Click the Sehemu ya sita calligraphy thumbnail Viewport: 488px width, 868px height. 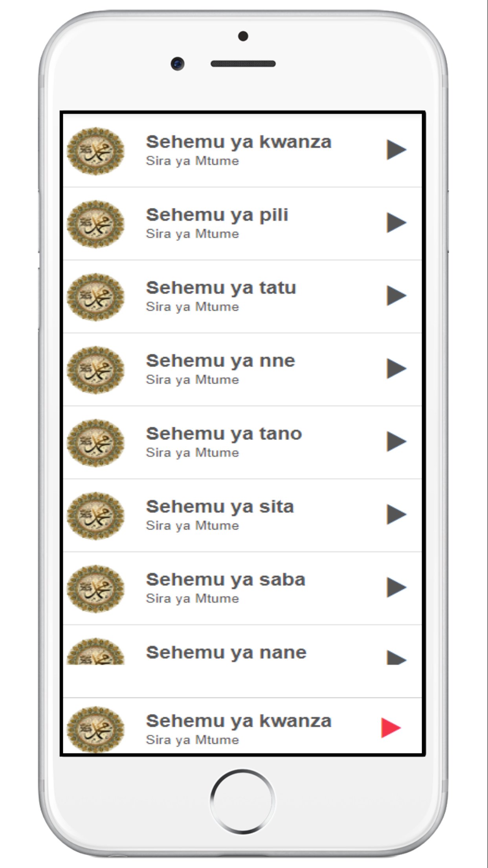pos(95,516)
